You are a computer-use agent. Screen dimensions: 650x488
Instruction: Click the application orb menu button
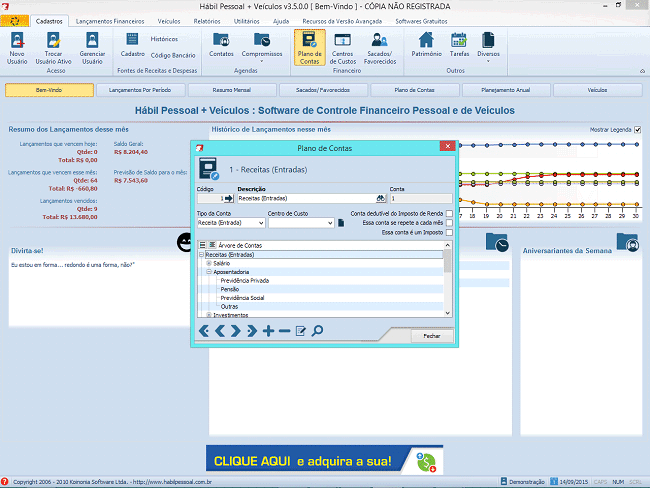click(15, 21)
